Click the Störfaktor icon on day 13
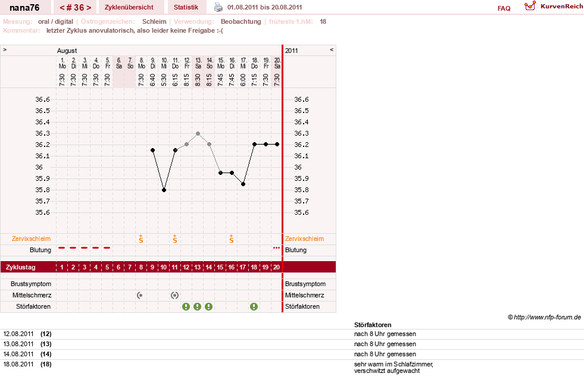The width and height of the screenshot is (584, 392). (198, 307)
